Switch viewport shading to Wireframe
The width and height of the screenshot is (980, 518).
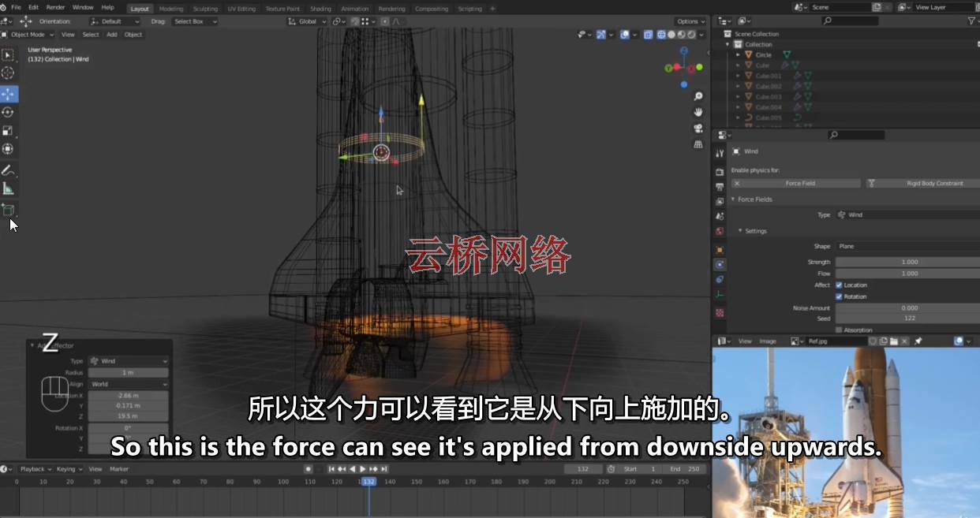tap(662, 35)
